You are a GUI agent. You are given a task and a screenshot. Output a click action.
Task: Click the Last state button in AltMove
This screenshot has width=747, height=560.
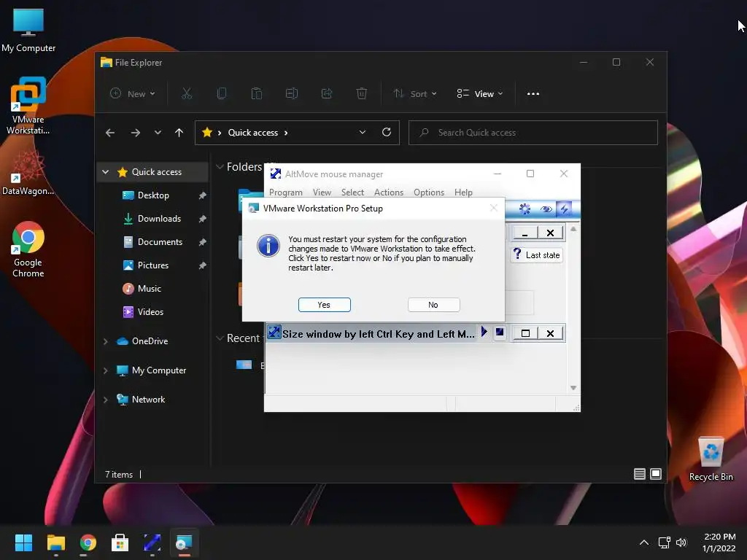537,254
